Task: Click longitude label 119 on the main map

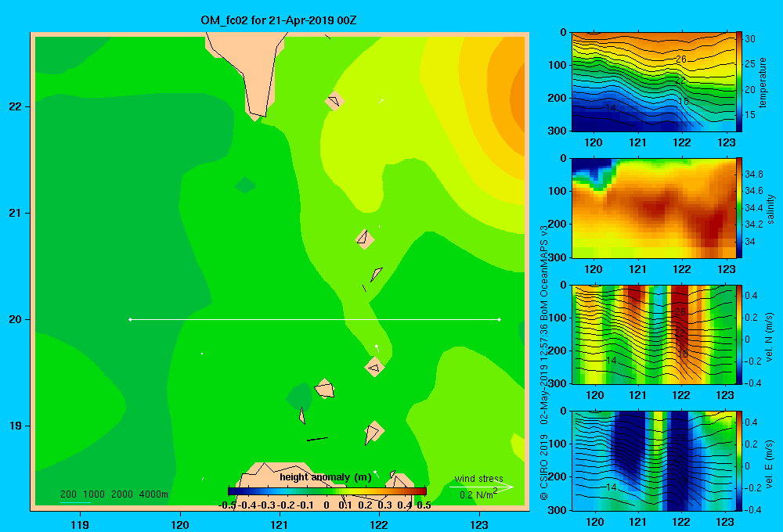Action: tap(81, 524)
